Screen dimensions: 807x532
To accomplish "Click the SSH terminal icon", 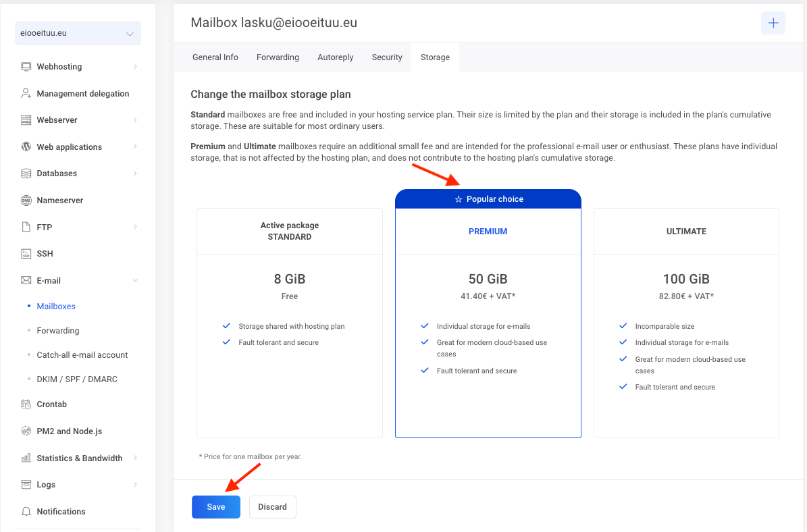I will pyautogui.click(x=26, y=254).
